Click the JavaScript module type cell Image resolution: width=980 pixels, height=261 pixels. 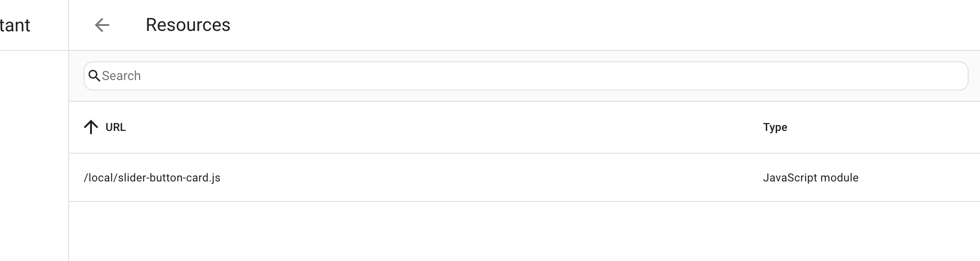pyautogui.click(x=810, y=178)
